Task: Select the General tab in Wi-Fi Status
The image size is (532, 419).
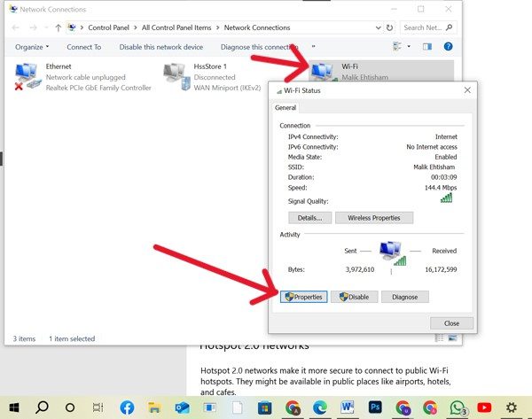Action: click(x=286, y=107)
